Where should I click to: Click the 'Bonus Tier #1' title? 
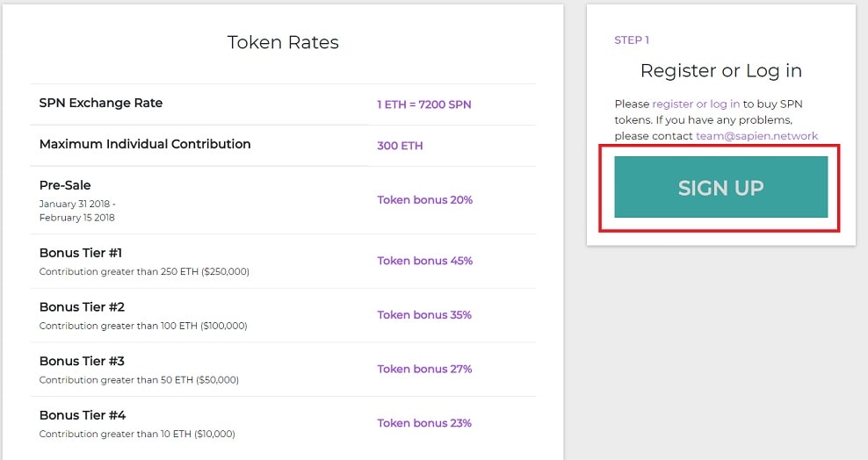80,253
